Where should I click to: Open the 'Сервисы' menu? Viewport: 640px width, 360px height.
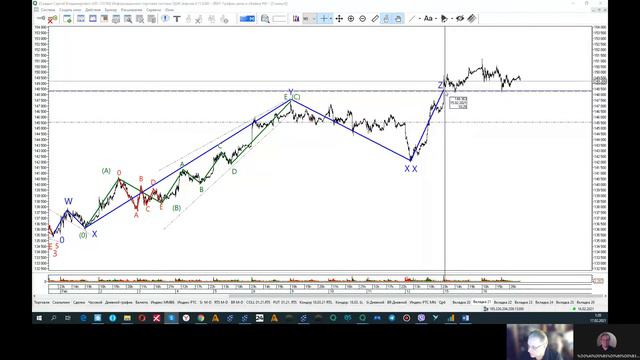coord(153,9)
